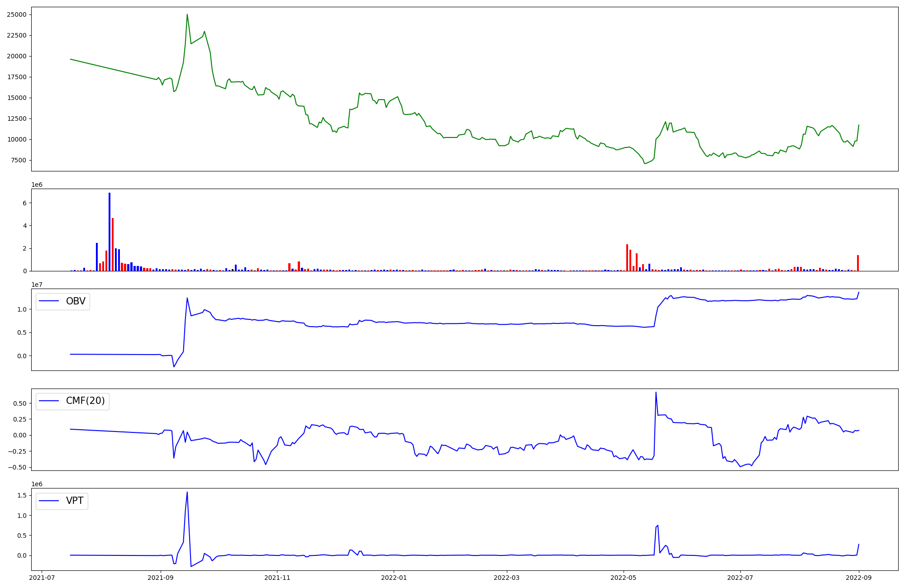Click the 2021-07 x-axis date label
The width and height of the screenshot is (905, 588).
42,577
